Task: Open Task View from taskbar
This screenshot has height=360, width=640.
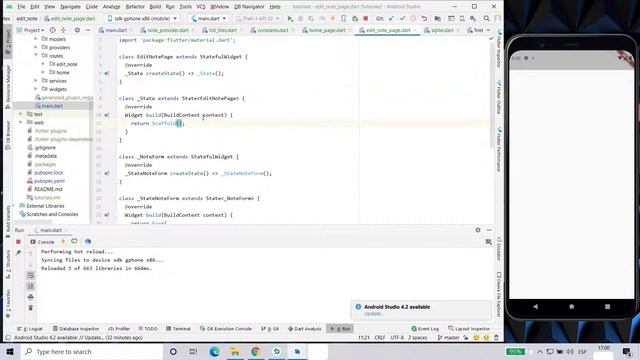Action: pos(193,351)
